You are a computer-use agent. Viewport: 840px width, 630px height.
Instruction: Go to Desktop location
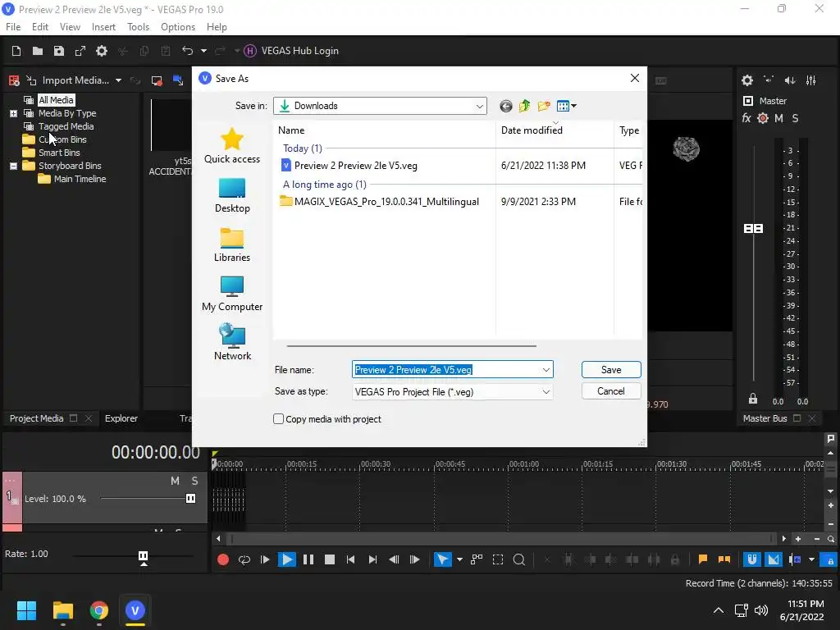coord(232,195)
